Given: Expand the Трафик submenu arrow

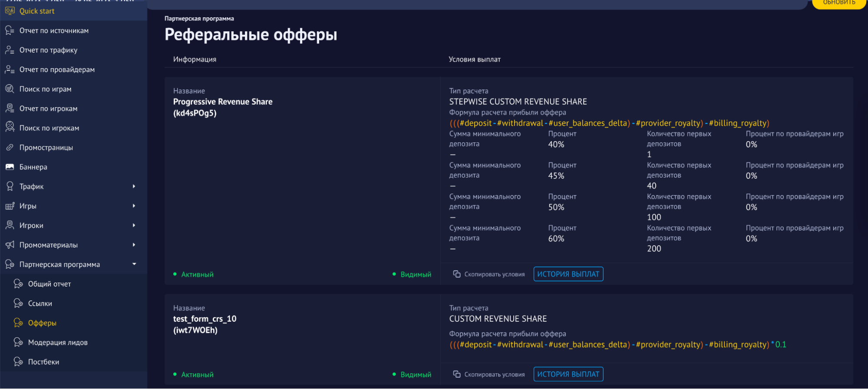Looking at the screenshot, I should [134, 186].
